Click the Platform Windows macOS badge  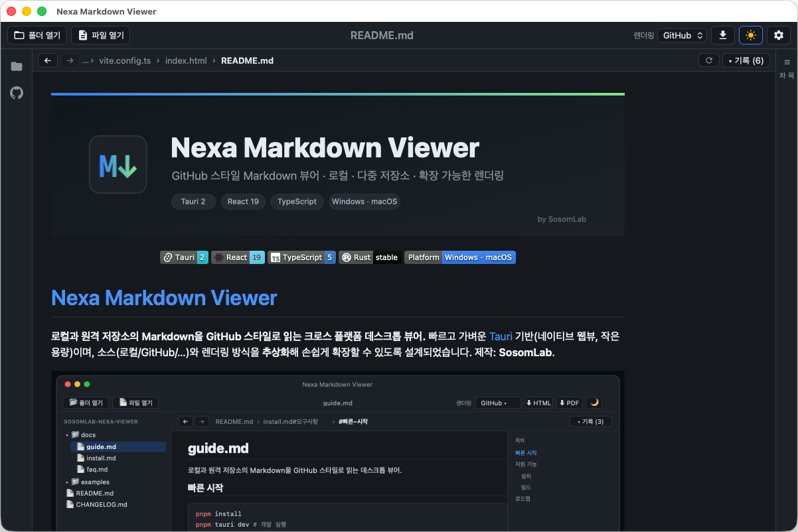pos(460,257)
